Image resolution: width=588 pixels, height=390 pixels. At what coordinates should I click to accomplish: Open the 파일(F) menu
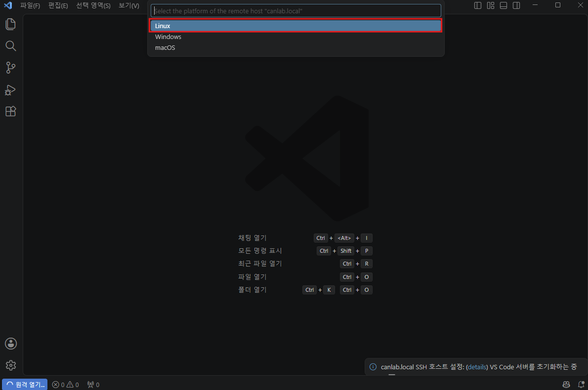[x=30, y=5]
